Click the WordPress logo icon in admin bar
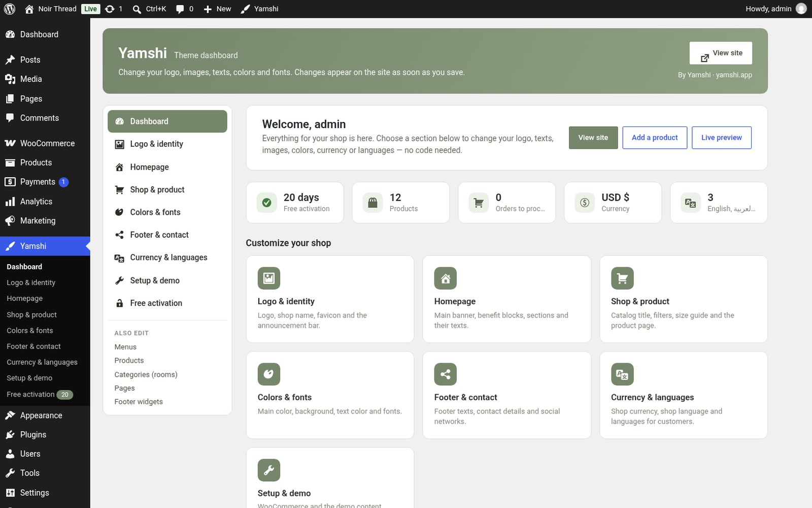This screenshot has width=812, height=508. click(x=10, y=9)
